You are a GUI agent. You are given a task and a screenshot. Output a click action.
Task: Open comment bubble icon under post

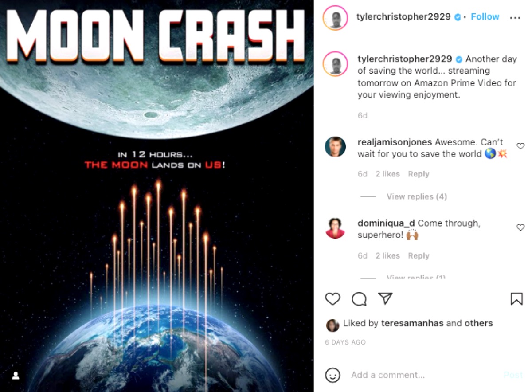[x=359, y=299]
